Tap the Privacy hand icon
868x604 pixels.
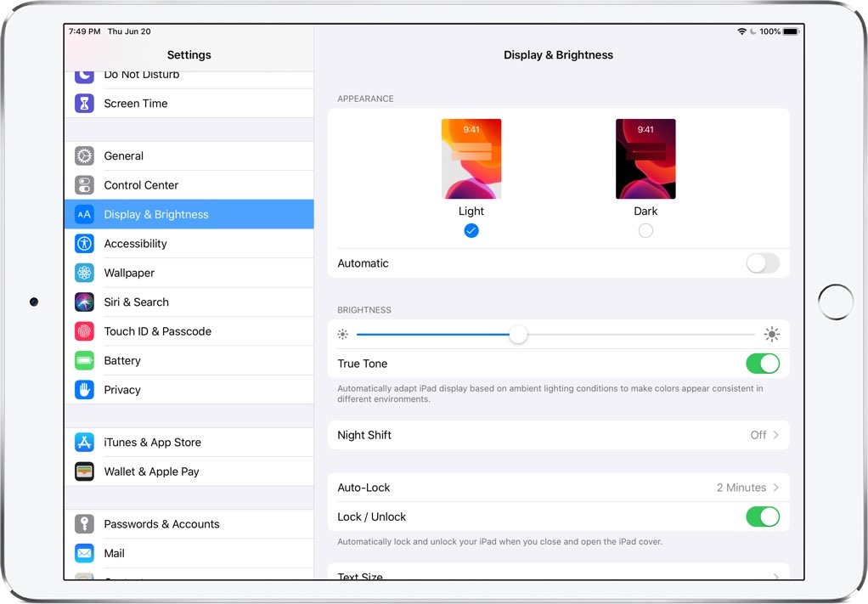point(84,390)
